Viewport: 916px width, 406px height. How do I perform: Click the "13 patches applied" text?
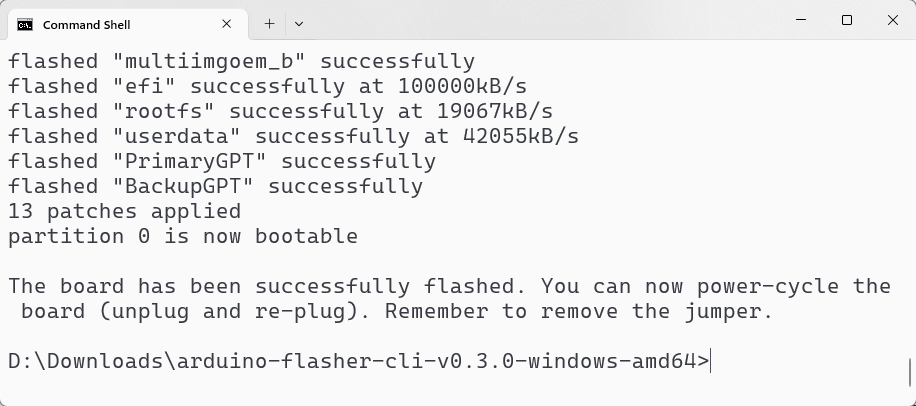point(124,211)
